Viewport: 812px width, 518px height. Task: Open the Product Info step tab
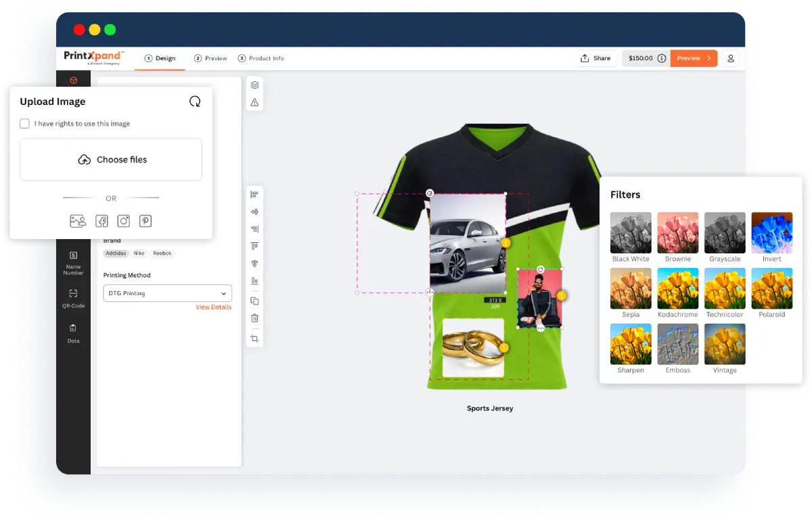pos(261,58)
